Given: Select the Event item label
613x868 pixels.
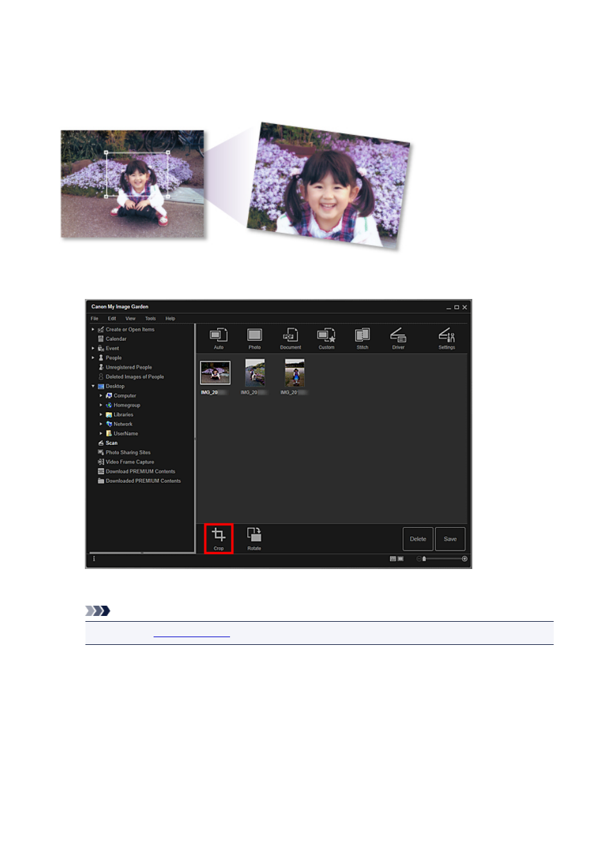Looking at the screenshot, I should pyautogui.click(x=112, y=348).
